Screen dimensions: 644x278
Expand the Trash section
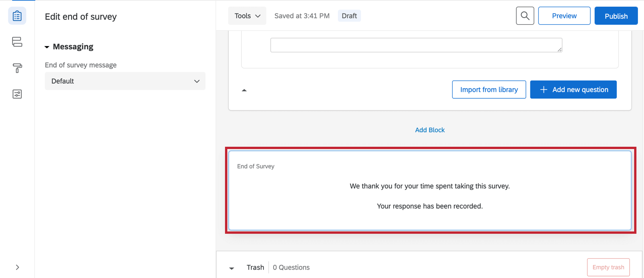[231, 268]
